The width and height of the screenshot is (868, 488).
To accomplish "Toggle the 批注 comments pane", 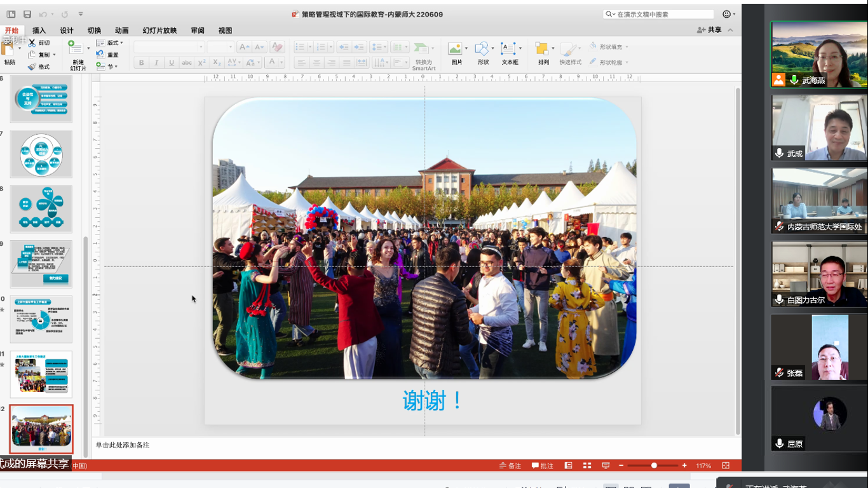I will [x=543, y=466].
